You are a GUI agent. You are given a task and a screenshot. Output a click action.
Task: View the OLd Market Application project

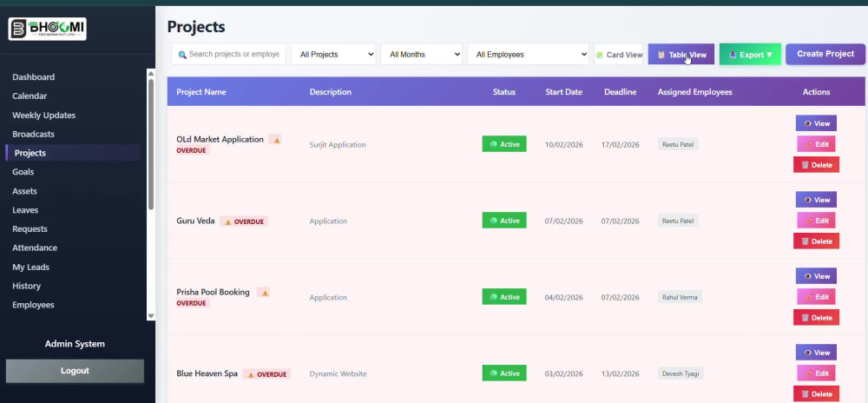[816, 123]
